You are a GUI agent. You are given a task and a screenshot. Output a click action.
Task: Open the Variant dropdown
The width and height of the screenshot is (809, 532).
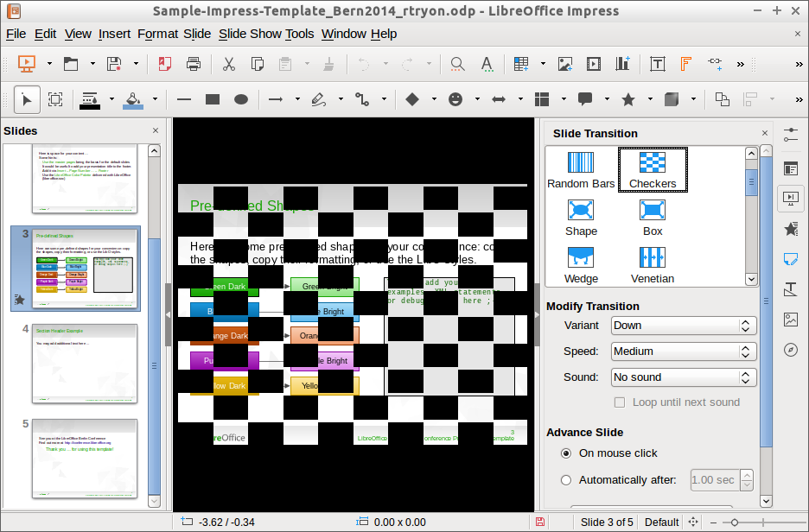pyautogui.click(x=683, y=326)
